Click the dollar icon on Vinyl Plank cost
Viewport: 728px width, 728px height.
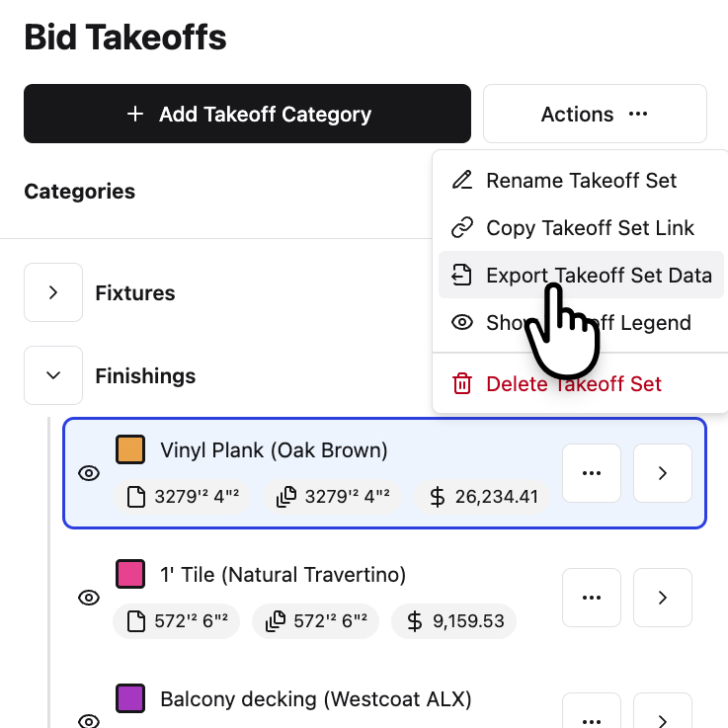[438, 497]
